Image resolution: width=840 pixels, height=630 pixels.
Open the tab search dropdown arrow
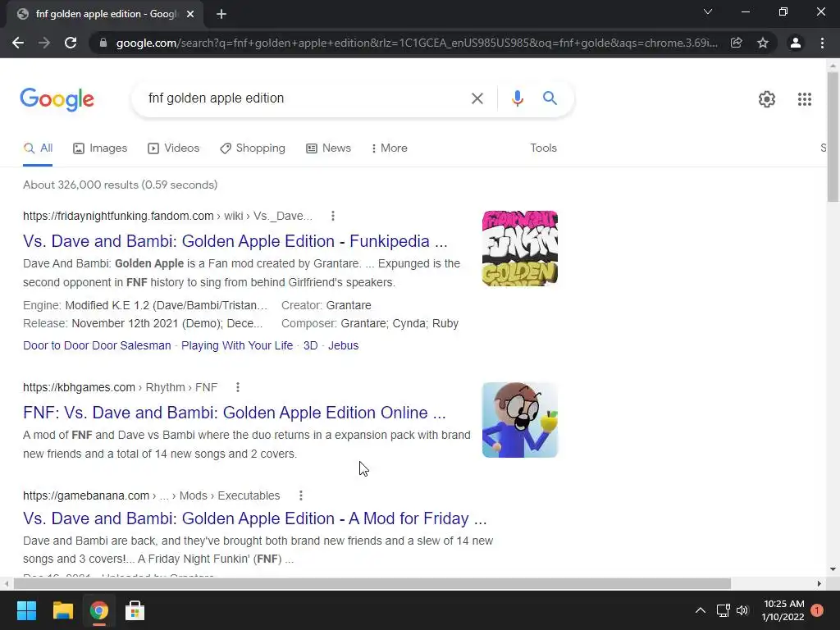708,11
